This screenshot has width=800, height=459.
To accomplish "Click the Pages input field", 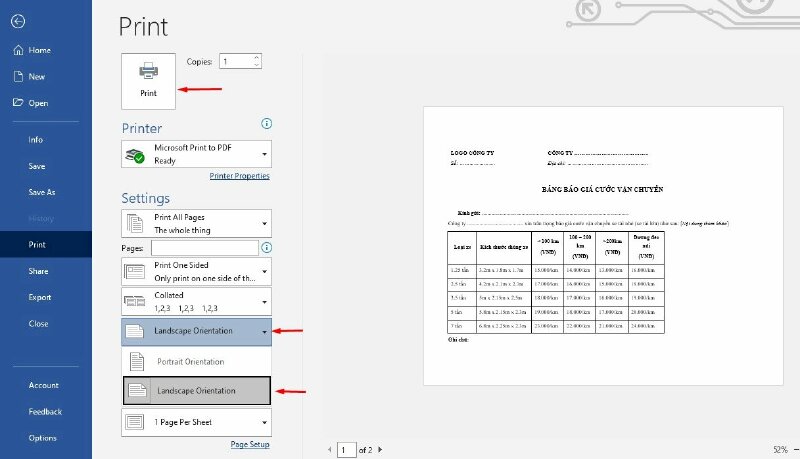I will coord(205,247).
